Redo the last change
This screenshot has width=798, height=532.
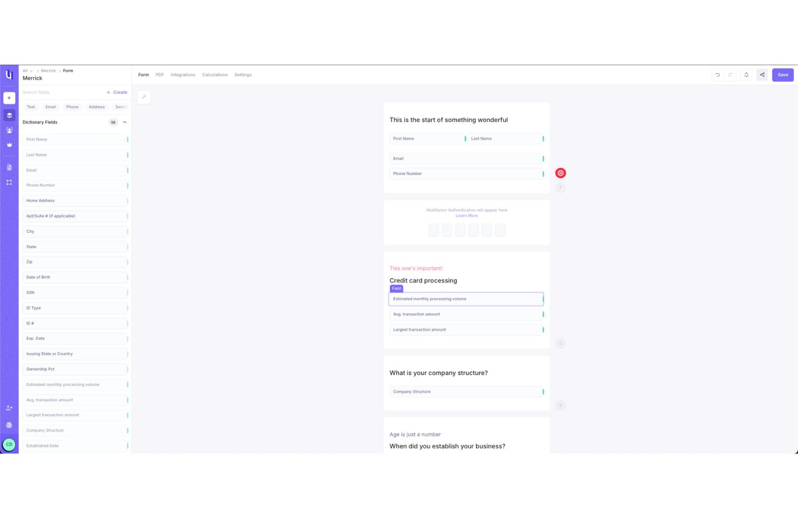[x=730, y=74]
